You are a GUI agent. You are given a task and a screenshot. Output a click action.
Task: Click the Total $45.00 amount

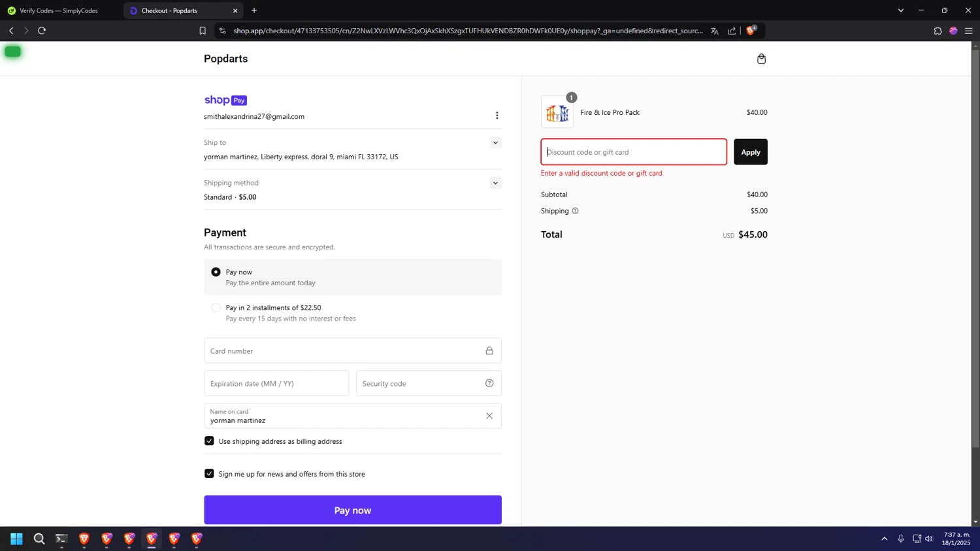pos(753,234)
